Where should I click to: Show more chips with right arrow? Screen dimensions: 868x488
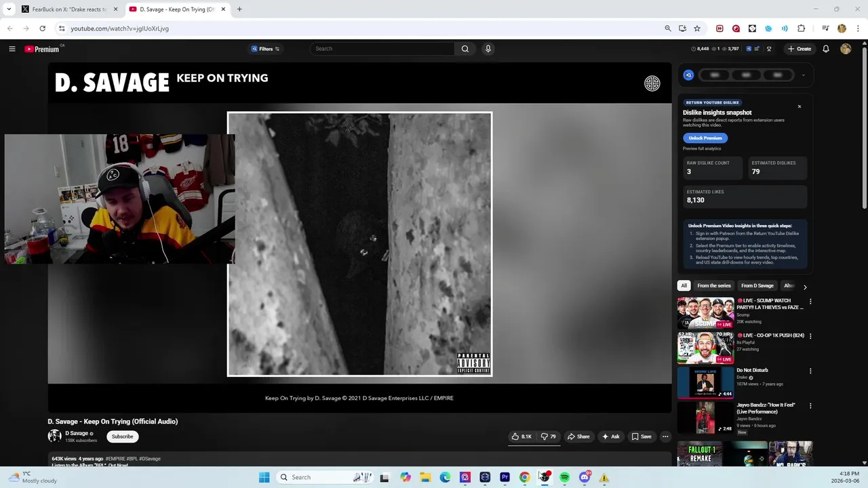click(805, 287)
